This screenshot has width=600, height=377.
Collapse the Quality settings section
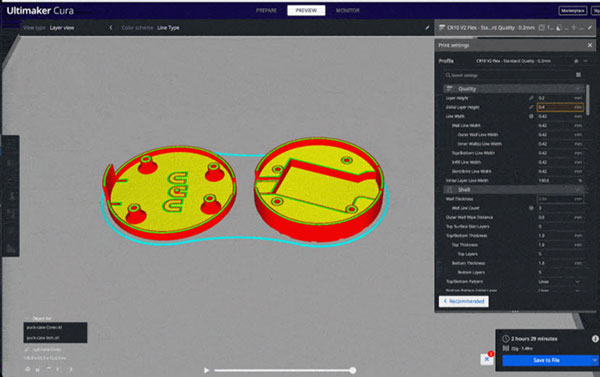click(x=514, y=89)
